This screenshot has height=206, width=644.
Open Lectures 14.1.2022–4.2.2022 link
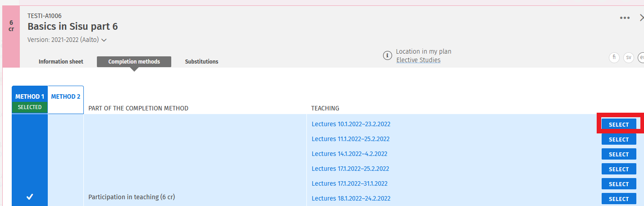pos(349,154)
